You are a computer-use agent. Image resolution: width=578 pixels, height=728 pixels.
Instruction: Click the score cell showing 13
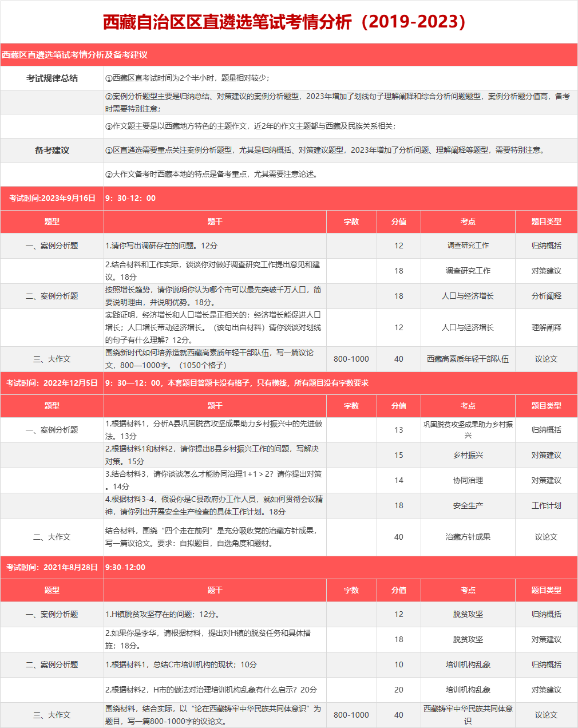pos(398,430)
